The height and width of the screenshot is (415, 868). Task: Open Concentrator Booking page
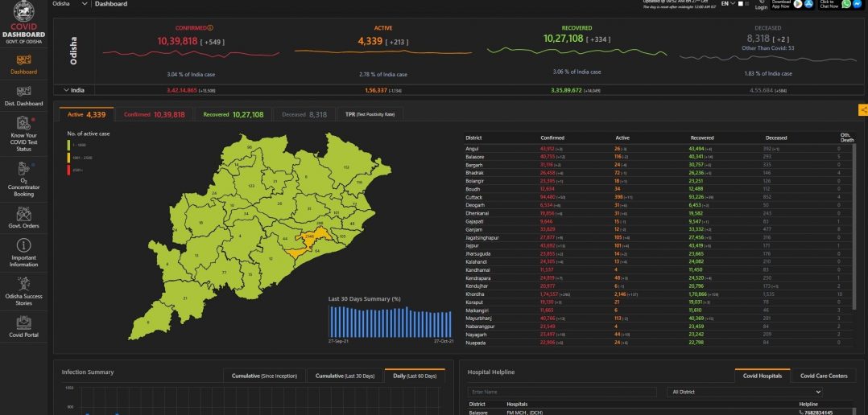(x=24, y=179)
